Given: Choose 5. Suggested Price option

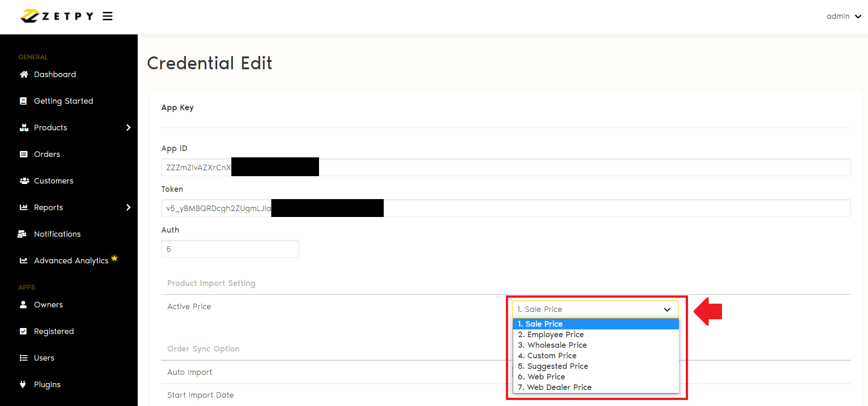Looking at the screenshot, I should 596,366.
